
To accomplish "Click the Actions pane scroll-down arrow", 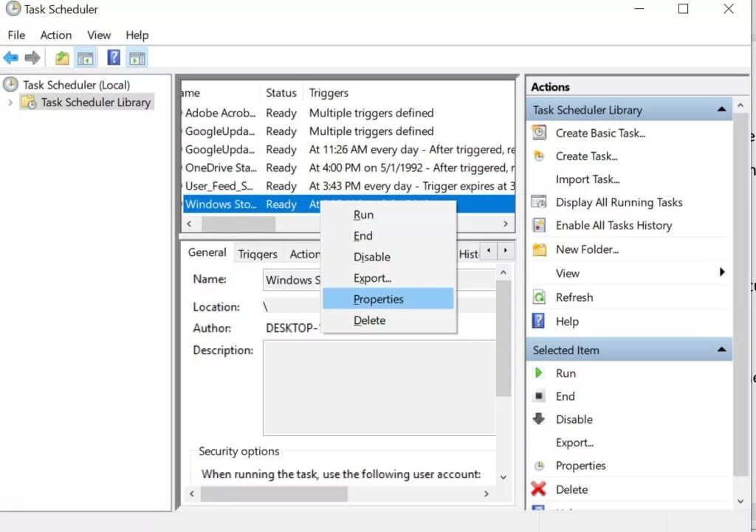I will click(x=740, y=501).
